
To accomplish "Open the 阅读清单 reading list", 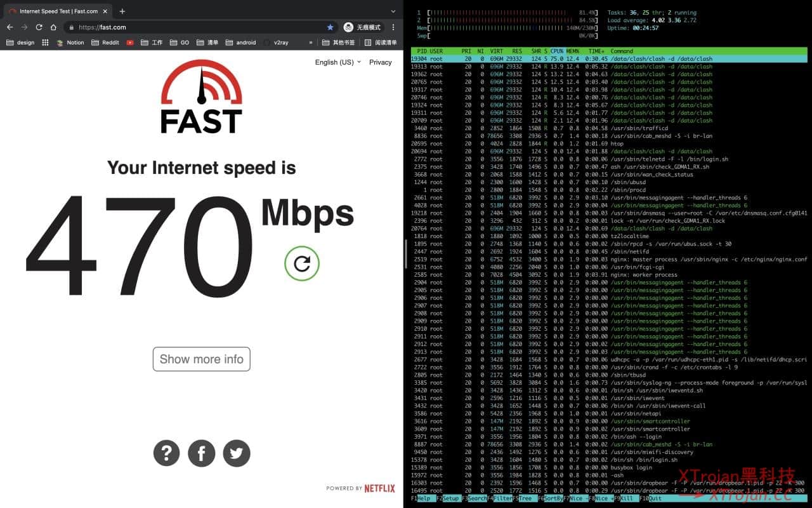I will click(381, 43).
